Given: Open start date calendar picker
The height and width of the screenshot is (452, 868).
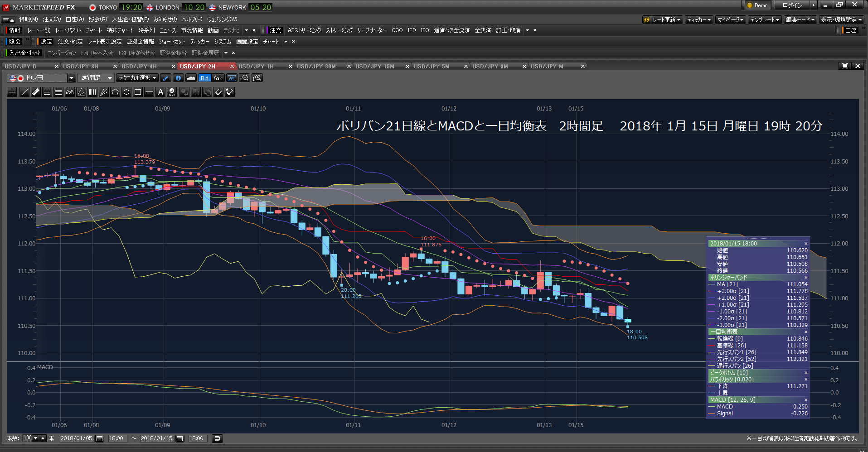Looking at the screenshot, I should click(100, 438).
